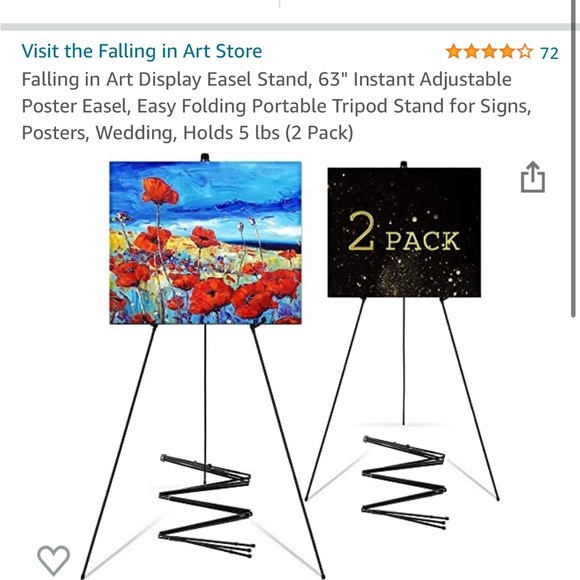
Task: Tap the share icon beside product image
Action: coord(533,177)
